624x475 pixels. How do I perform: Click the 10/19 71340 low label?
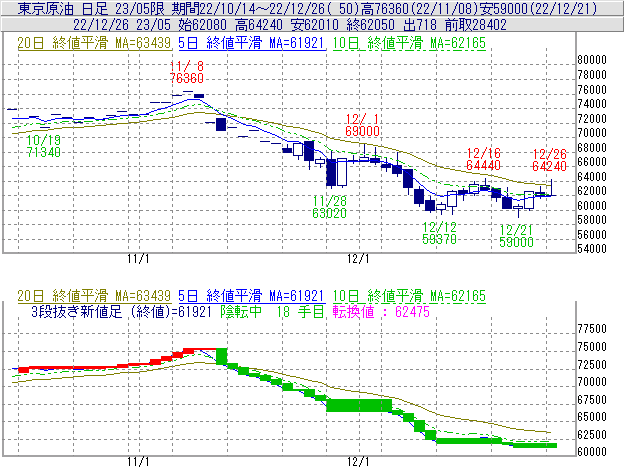[x=44, y=146]
